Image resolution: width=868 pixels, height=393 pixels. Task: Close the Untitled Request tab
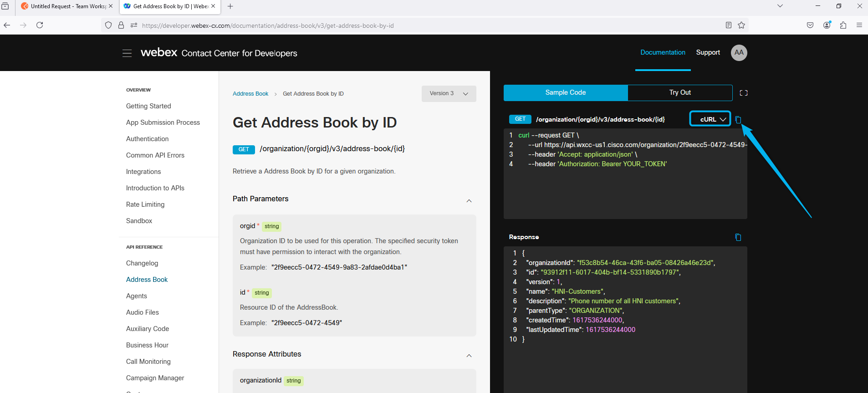click(111, 6)
